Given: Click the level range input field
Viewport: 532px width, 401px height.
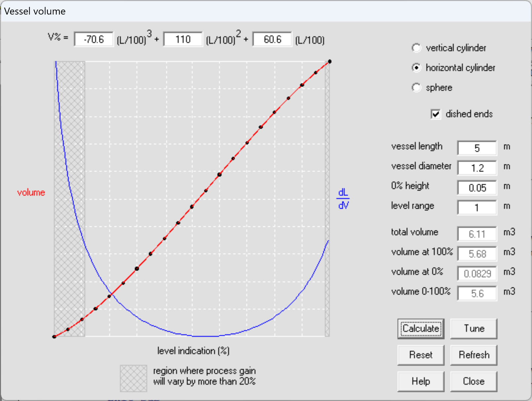Looking at the screenshot, I should [x=477, y=208].
